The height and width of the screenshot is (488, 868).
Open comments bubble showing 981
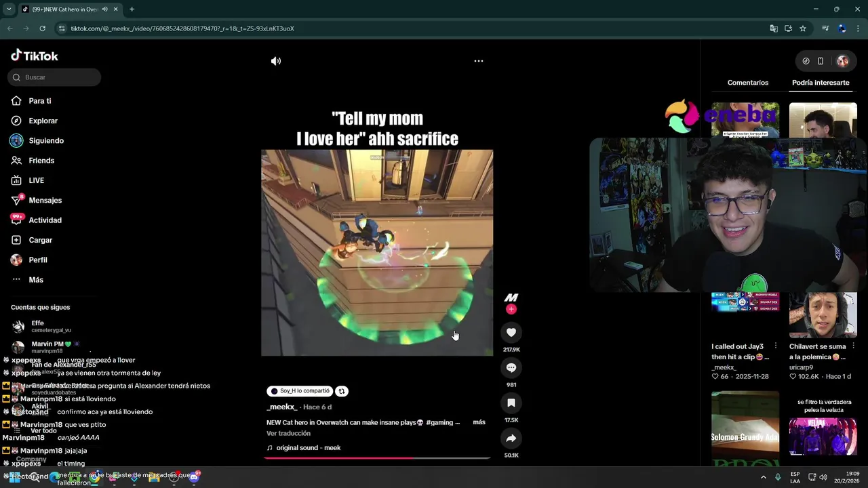[511, 367]
